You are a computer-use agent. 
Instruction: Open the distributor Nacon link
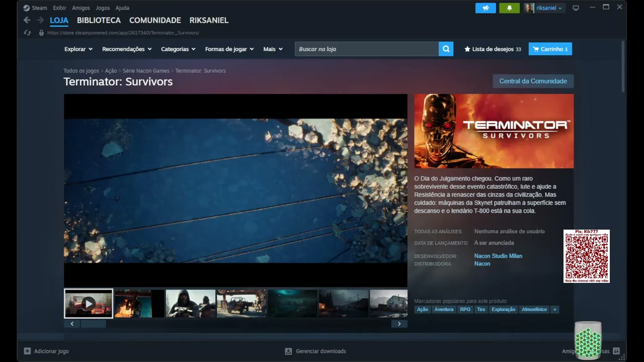(482, 264)
